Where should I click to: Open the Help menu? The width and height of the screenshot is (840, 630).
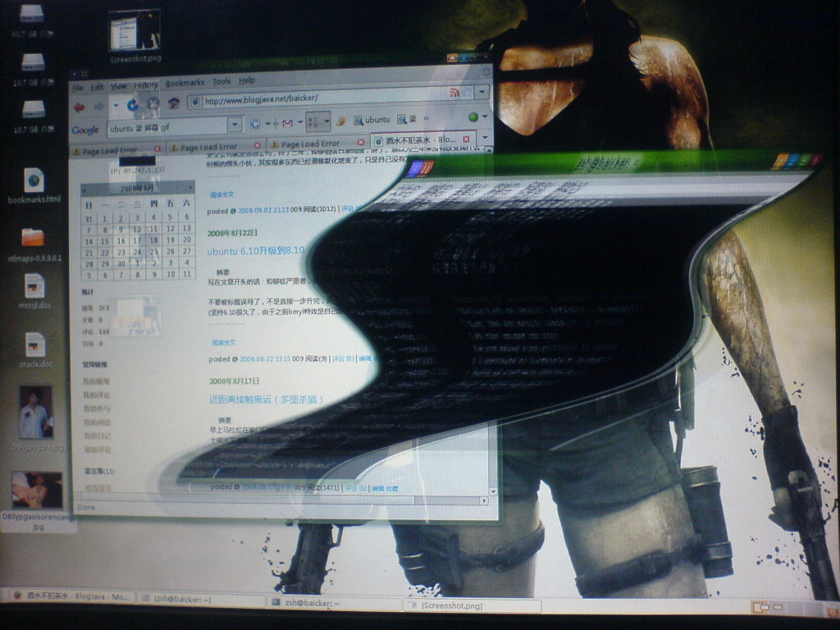click(x=246, y=80)
